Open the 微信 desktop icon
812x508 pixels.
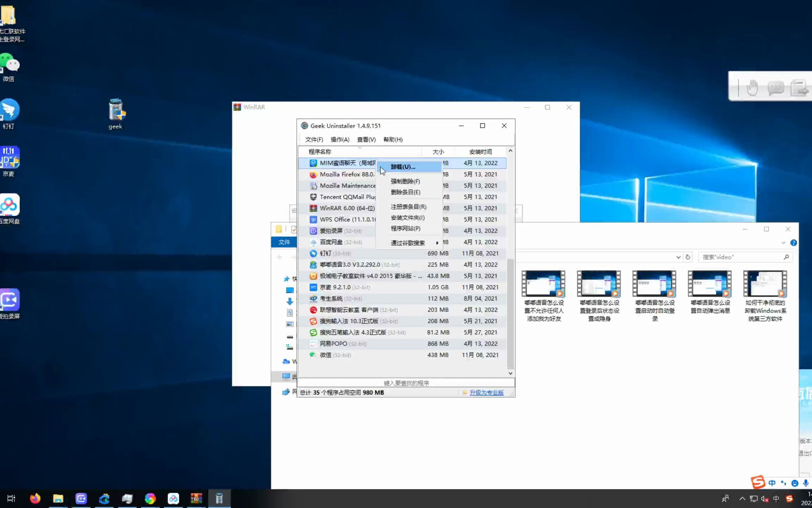pyautogui.click(x=9, y=67)
